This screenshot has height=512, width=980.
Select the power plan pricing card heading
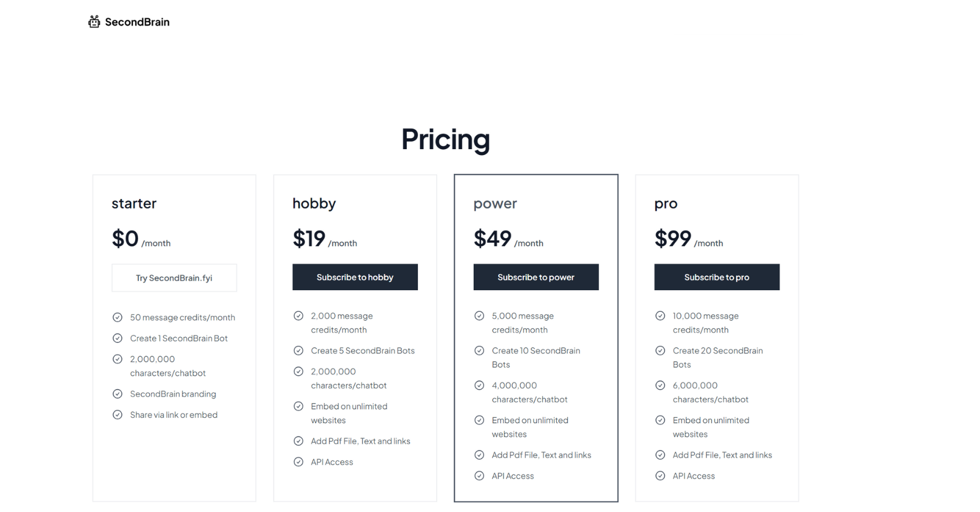tap(495, 204)
